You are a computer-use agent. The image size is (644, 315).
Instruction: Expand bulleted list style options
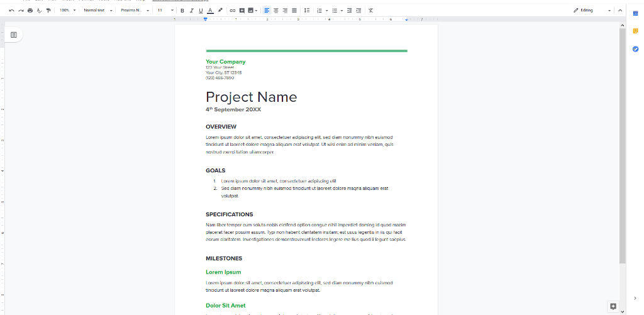341,10
